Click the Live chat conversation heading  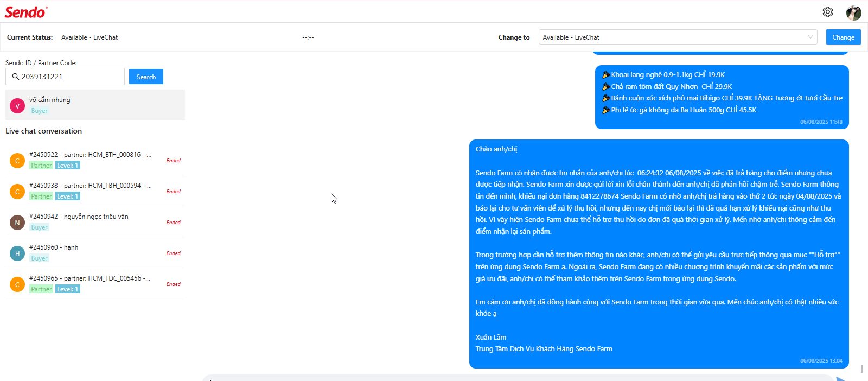click(44, 131)
